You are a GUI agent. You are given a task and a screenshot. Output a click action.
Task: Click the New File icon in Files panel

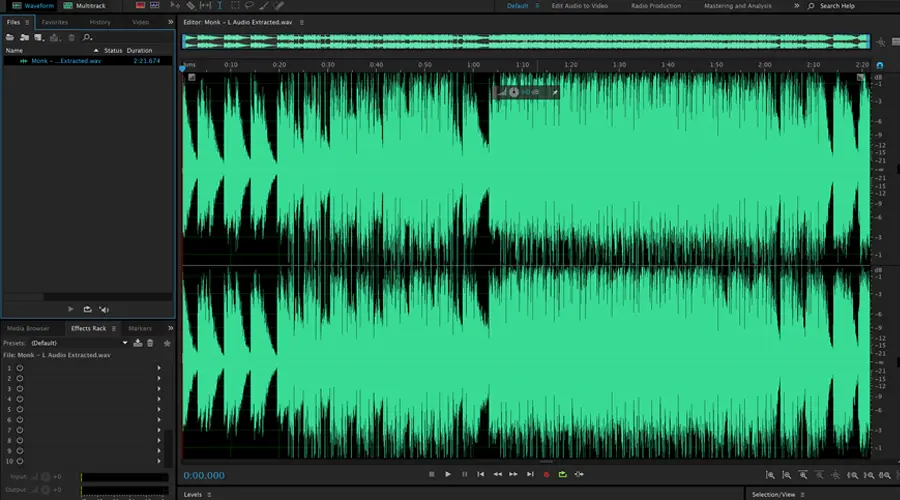point(38,37)
